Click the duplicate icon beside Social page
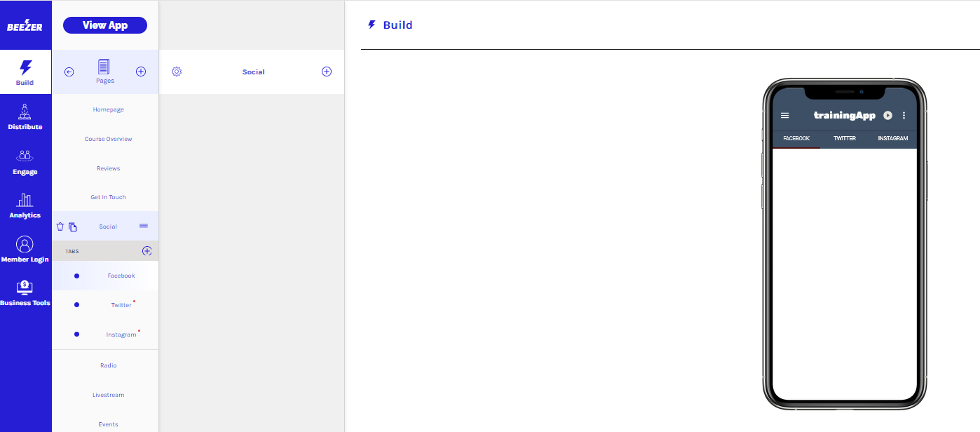 click(73, 227)
